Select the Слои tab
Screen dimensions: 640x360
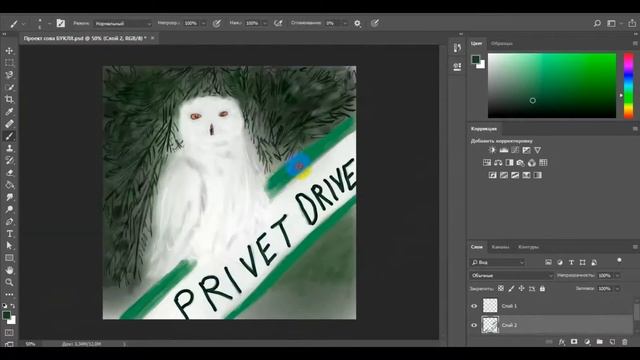[x=476, y=247]
